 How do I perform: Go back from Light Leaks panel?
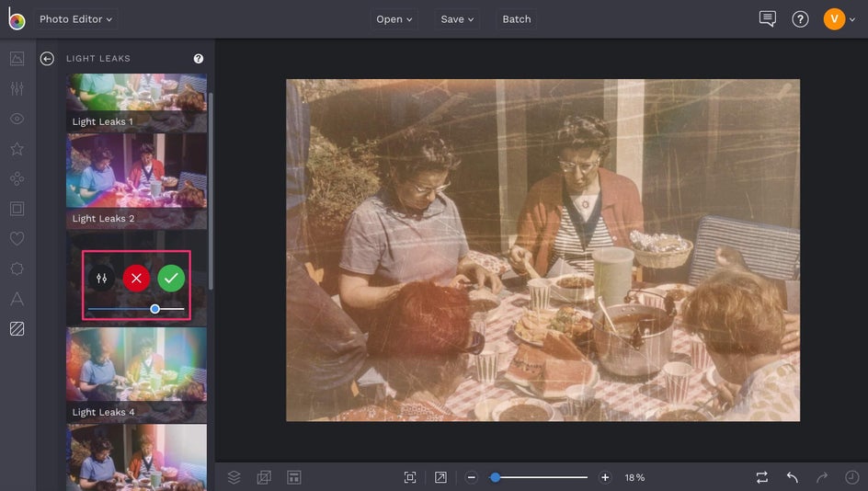[x=47, y=59]
